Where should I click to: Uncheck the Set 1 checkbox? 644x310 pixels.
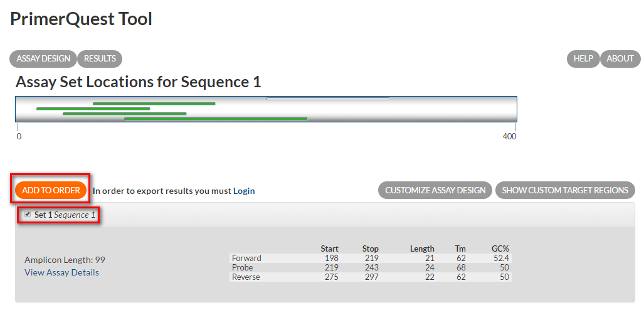(x=28, y=215)
